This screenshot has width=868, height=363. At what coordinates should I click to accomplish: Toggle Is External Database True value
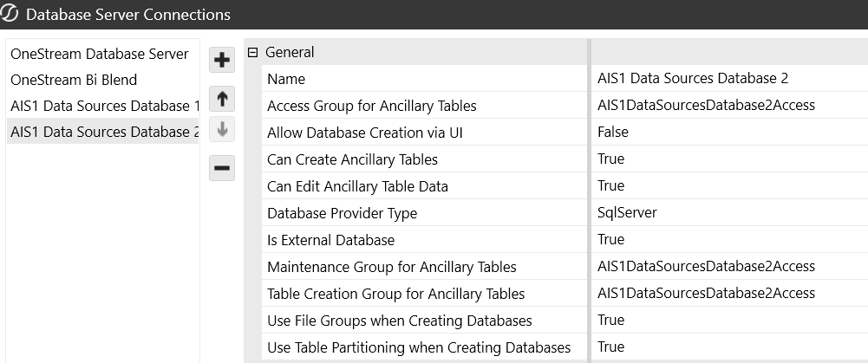[x=729, y=240]
